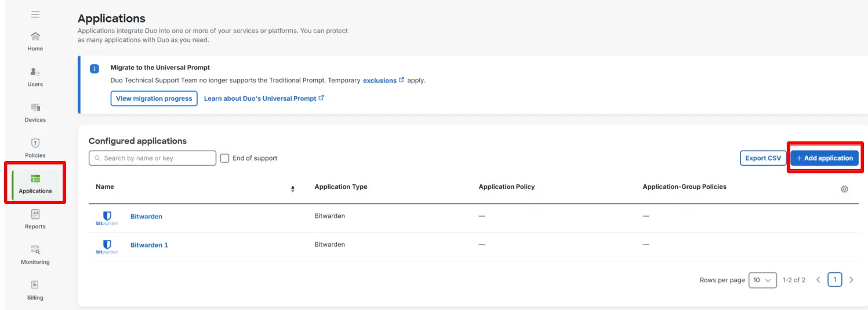Open the Bitwarden 1 application link
The image size is (868, 310).
(x=149, y=245)
